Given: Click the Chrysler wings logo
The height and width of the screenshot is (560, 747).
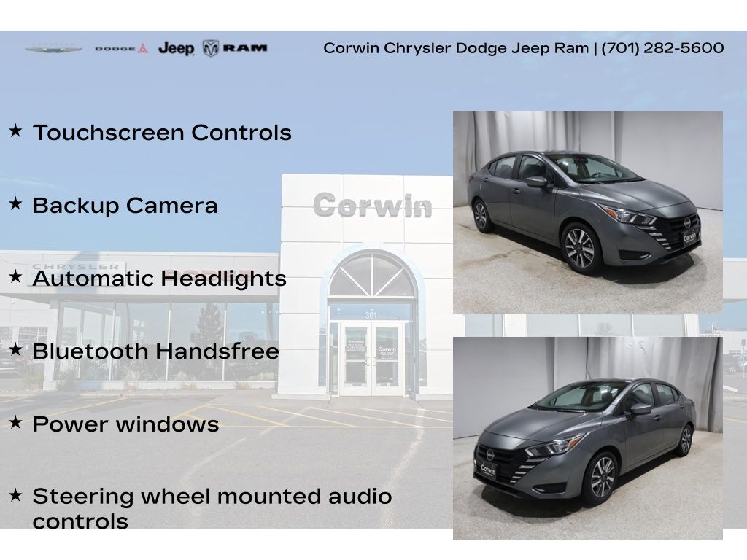Looking at the screenshot, I should (53, 49).
